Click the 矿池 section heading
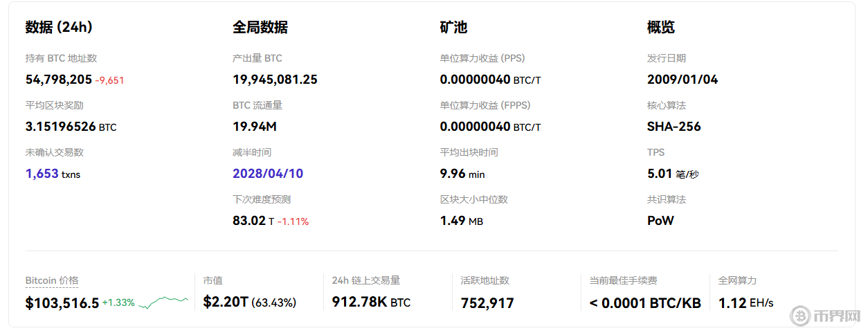This screenshot has width=868, height=335. [453, 27]
